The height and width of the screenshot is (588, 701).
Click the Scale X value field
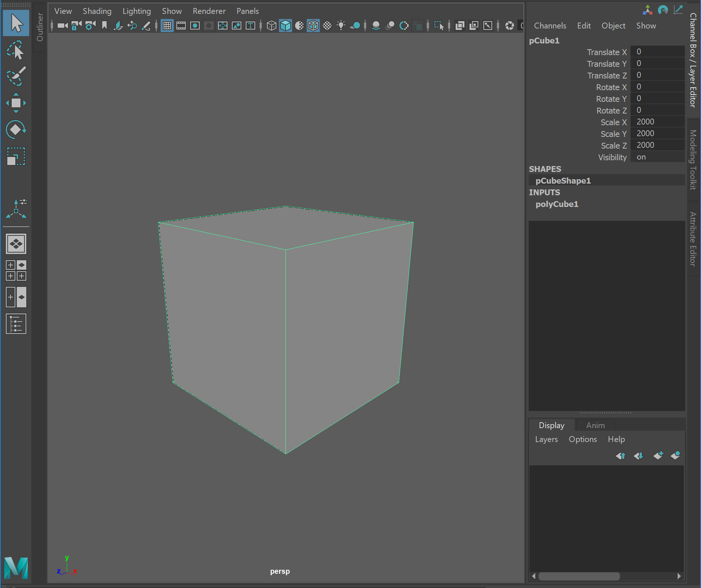(658, 122)
